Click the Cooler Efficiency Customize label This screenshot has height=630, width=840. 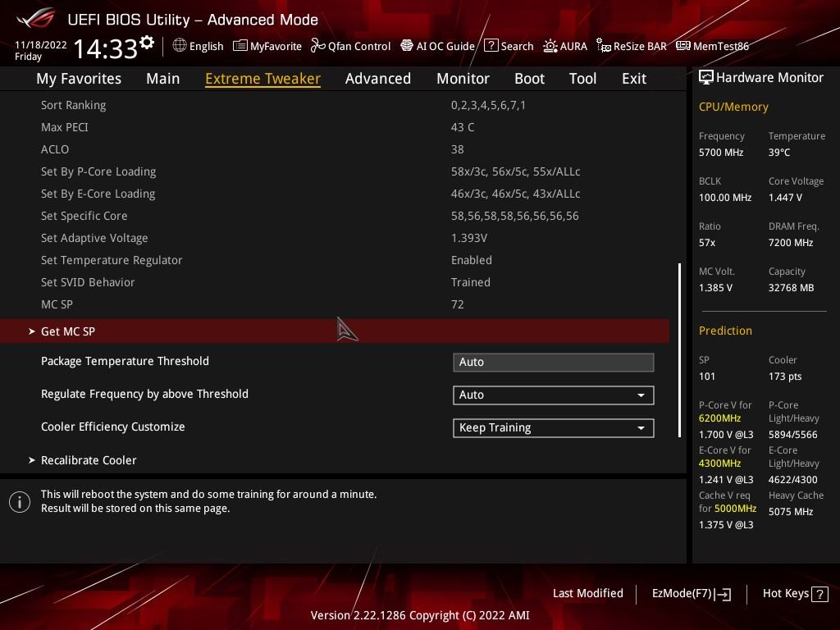(x=113, y=427)
